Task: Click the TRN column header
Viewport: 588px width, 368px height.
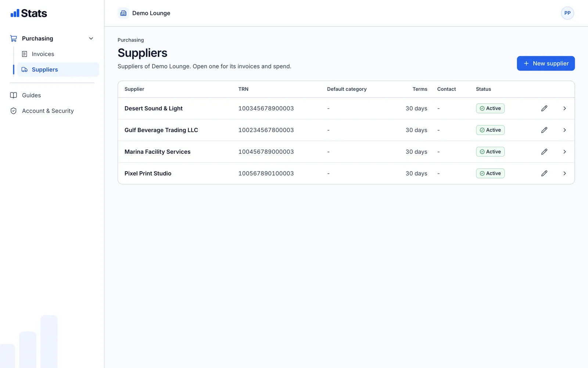Action: [x=243, y=89]
